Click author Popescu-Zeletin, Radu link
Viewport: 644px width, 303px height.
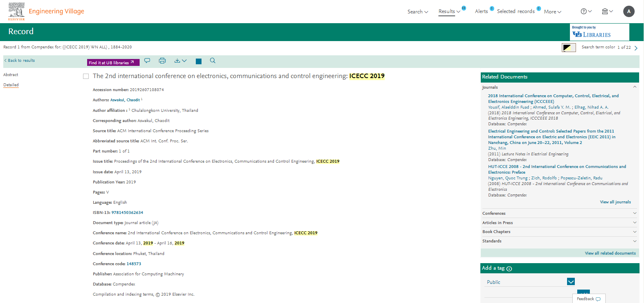581,178
